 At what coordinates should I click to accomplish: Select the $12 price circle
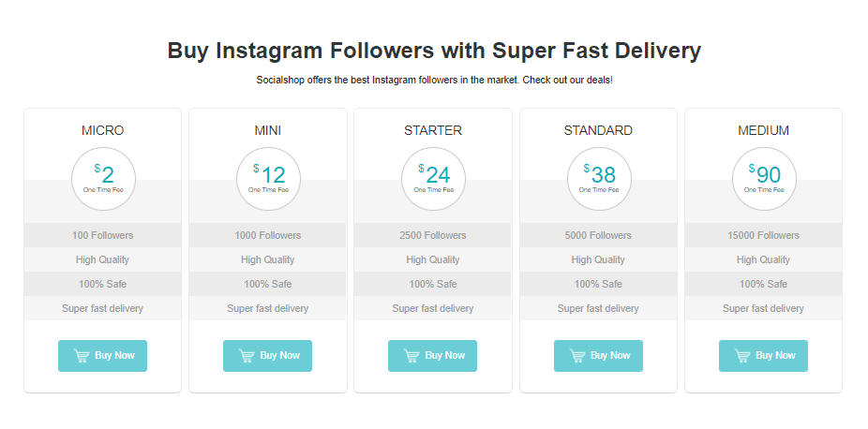click(x=268, y=179)
